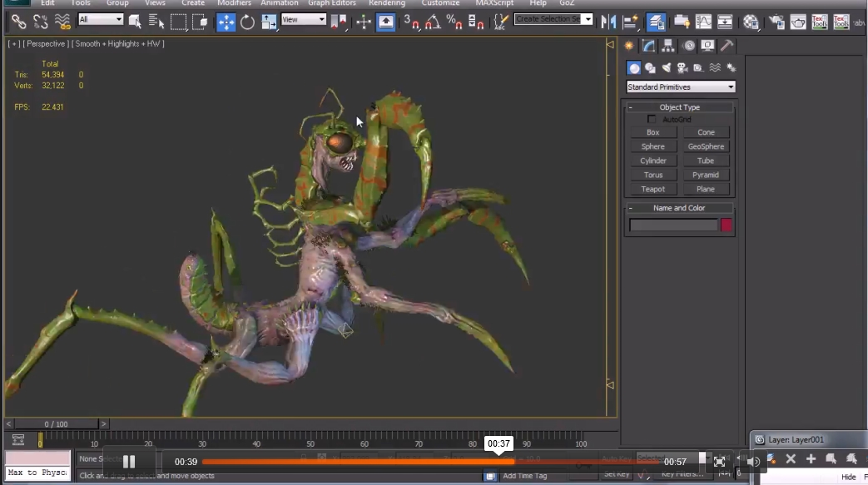Activate the Select and Move tool
Image resolution: width=868 pixels, height=485 pixels.
(x=226, y=22)
